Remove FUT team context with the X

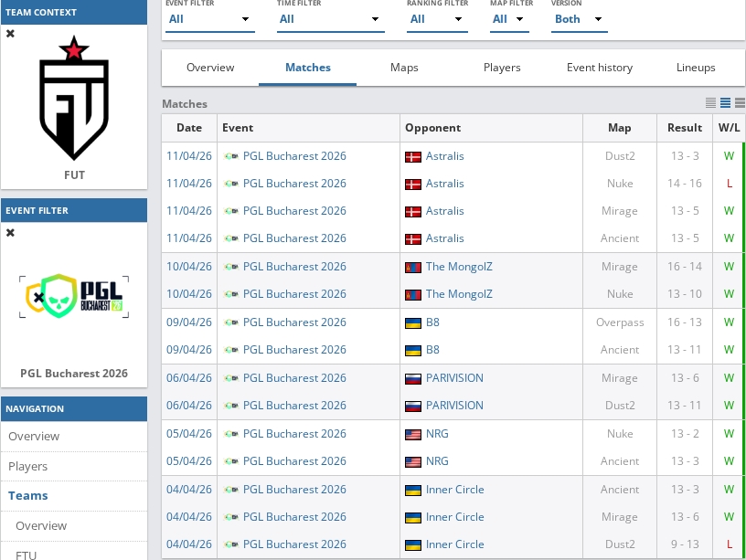tap(10, 34)
